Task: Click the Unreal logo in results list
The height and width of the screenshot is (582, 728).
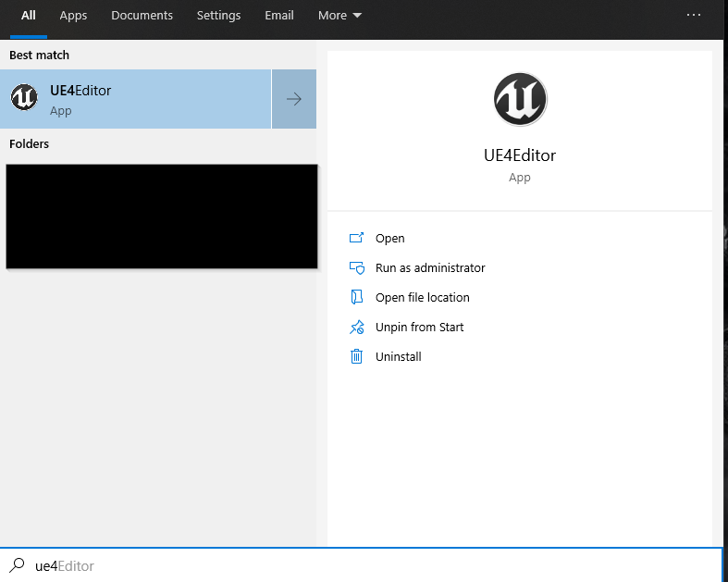Action: [x=24, y=97]
